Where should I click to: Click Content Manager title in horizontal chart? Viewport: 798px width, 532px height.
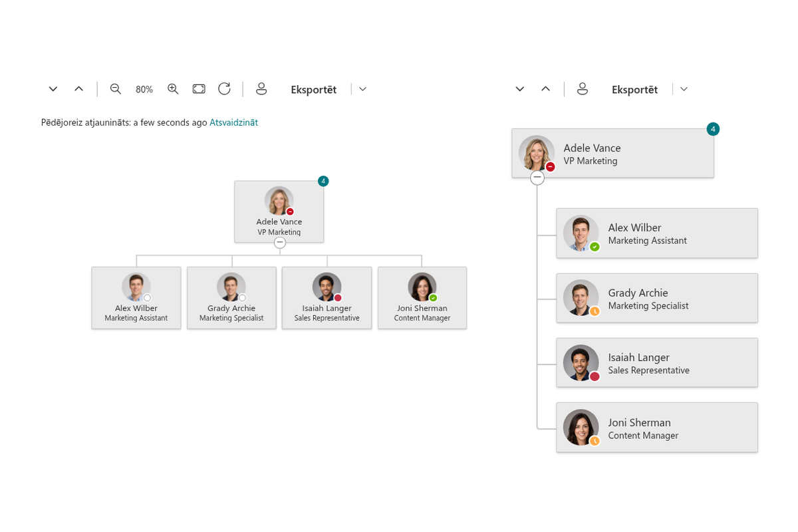click(x=422, y=318)
